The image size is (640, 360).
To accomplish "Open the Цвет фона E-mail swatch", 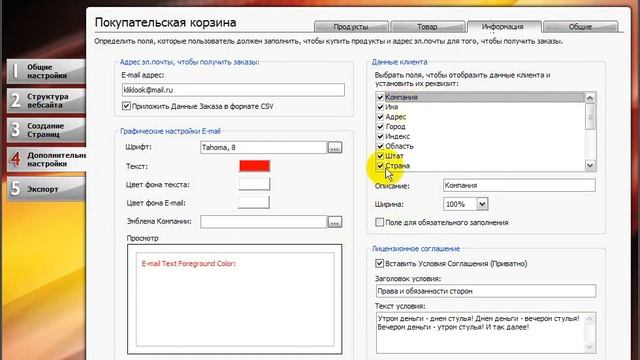I will point(254,202).
